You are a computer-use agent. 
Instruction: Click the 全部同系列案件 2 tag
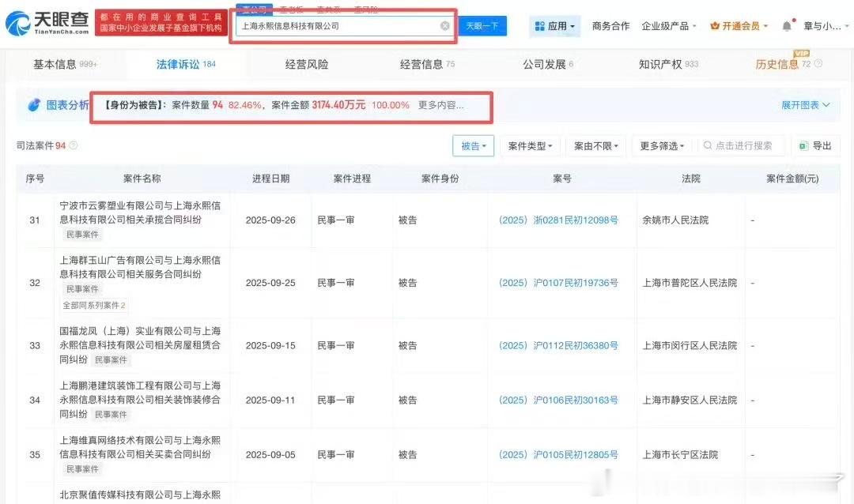tap(94, 306)
